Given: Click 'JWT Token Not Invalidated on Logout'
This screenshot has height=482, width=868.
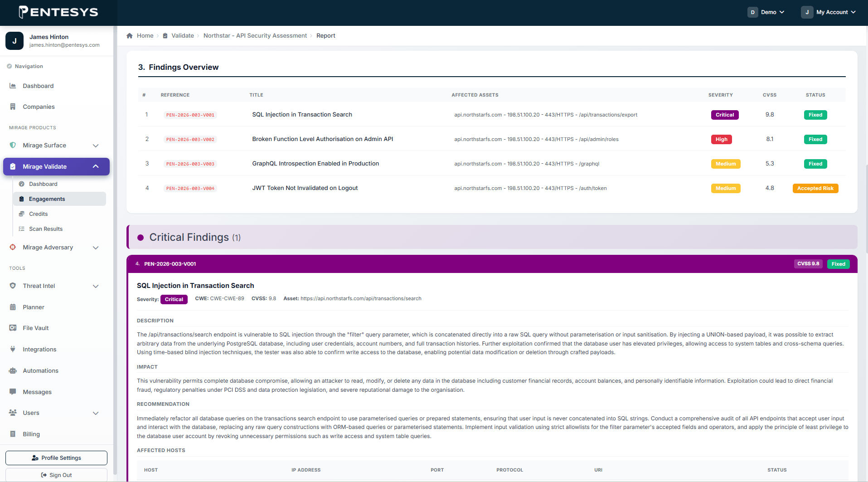Looking at the screenshot, I should (305, 188).
